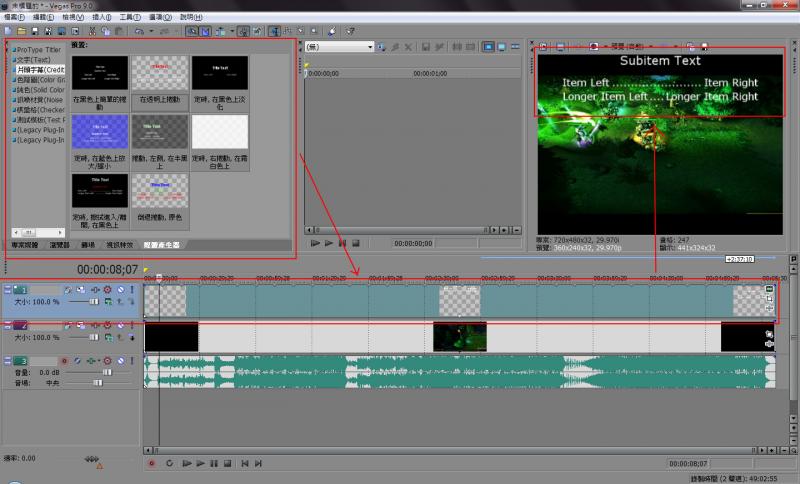Image resolution: width=800 pixels, height=484 pixels.
Task: Stop playback on the main timeline transport
Action: point(227,463)
